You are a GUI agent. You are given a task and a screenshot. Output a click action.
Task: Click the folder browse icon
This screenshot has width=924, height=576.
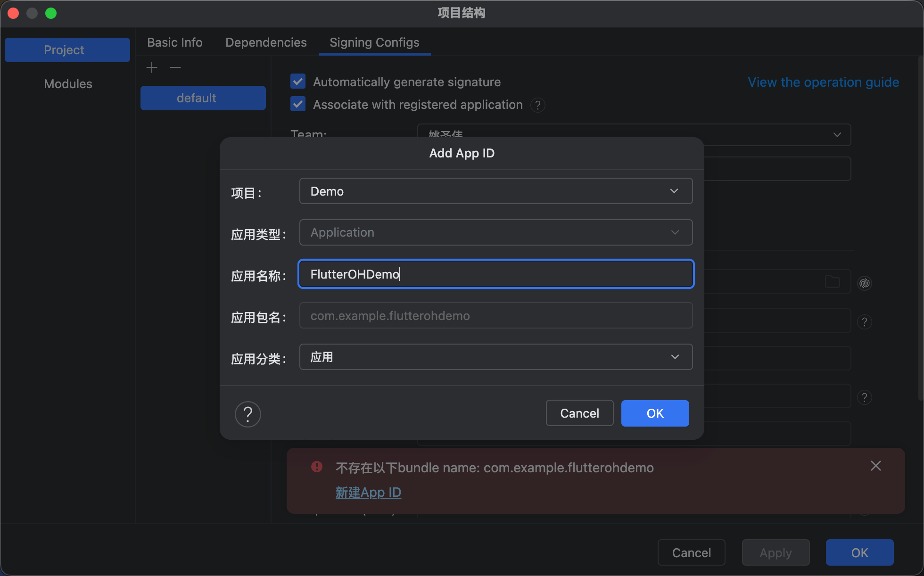832,282
